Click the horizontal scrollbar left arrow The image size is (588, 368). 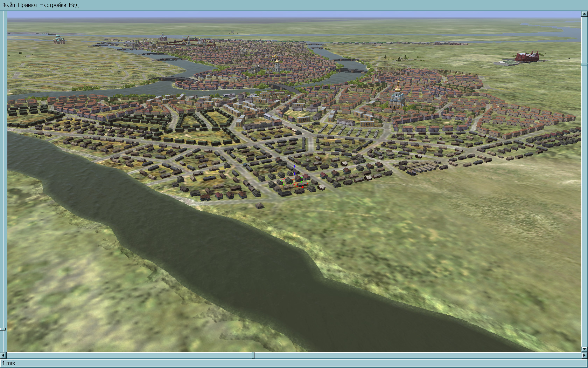pos(4,355)
